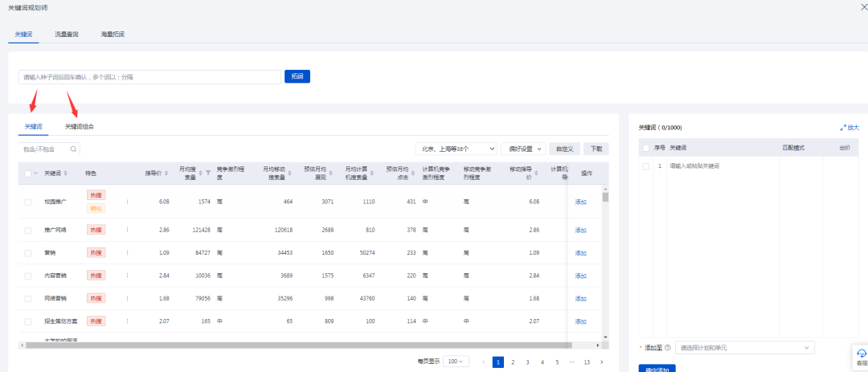This screenshot has width=868, height=372.
Task: Click the horizontal scrollbar under keyword table
Action: tap(297, 345)
